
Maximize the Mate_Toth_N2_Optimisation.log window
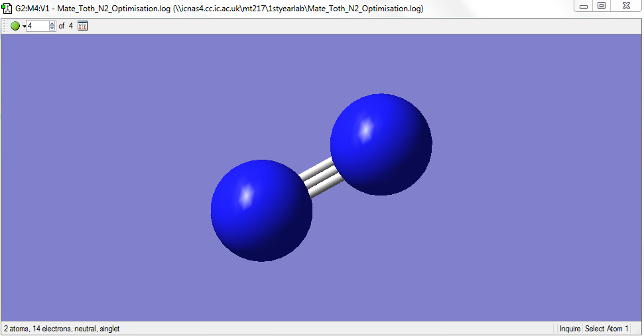(602, 6)
